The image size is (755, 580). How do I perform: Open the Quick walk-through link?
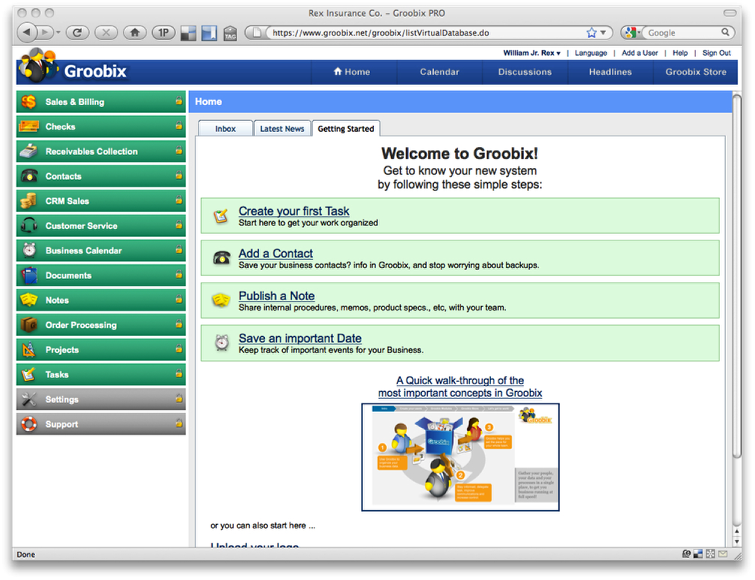pos(460,387)
